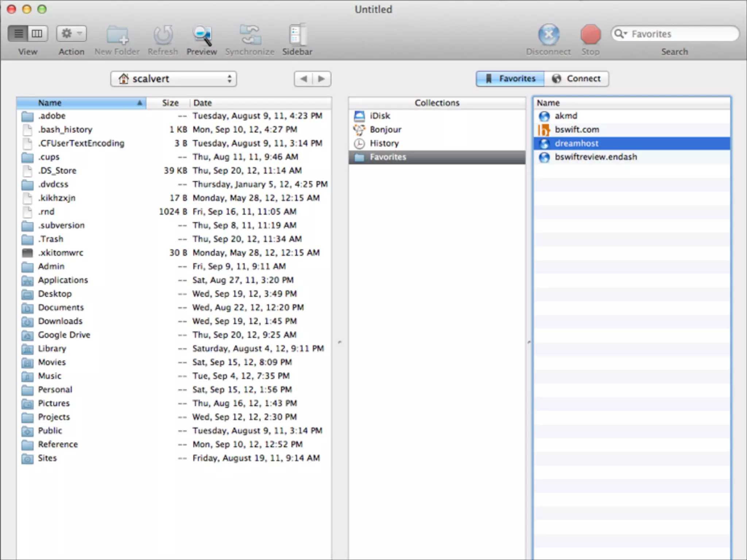Click the Sidebar toolbar icon
The width and height of the screenshot is (747, 560).
tap(297, 35)
